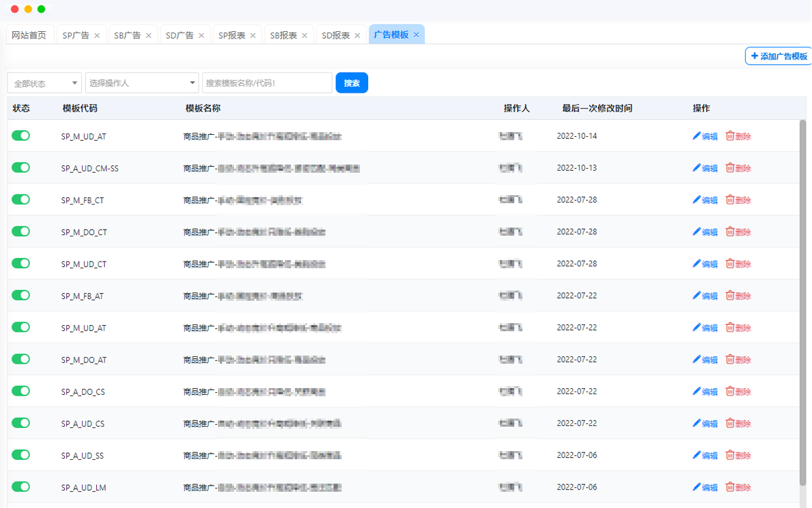Focus the template name/code search field
Viewport: 812px width, 508px height.
267,83
